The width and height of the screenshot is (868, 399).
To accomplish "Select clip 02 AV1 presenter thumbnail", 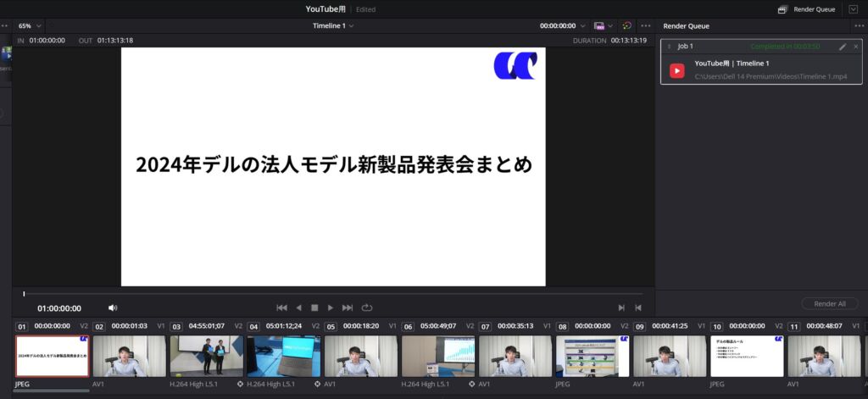I will pos(129,356).
